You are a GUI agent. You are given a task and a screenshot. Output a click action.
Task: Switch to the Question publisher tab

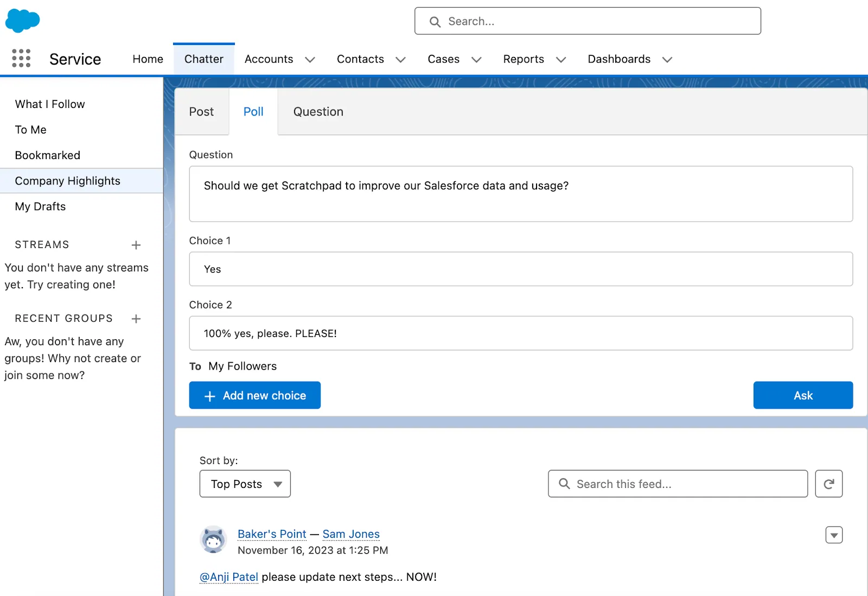(x=318, y=112)
